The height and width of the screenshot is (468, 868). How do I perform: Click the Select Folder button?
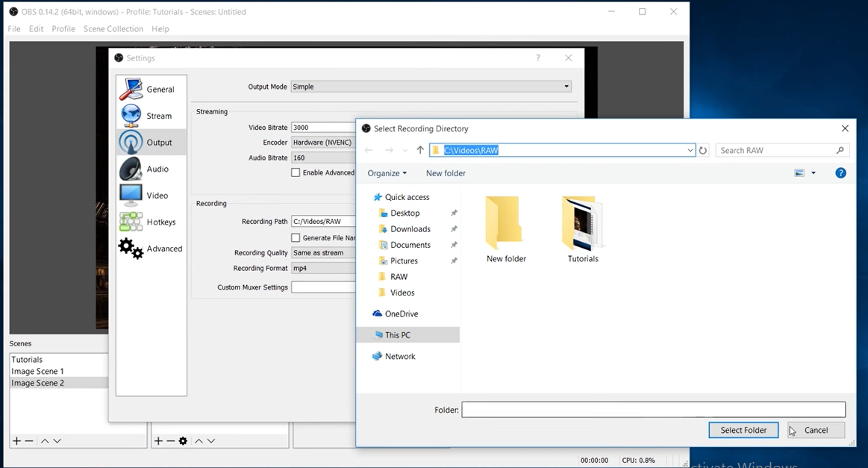pos(743,430)
